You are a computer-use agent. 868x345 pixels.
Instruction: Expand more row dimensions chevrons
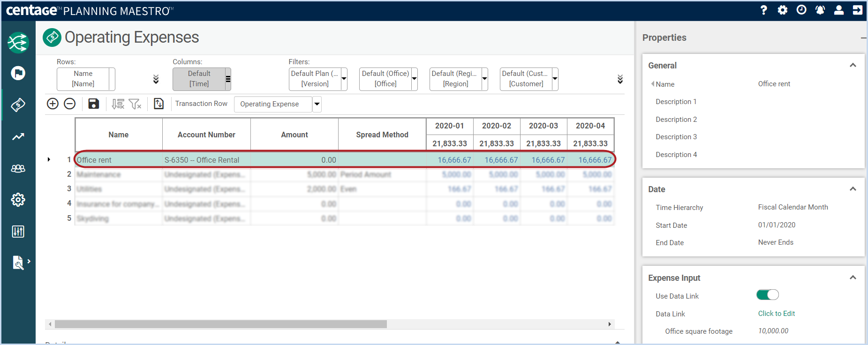(x=156, y=79)
